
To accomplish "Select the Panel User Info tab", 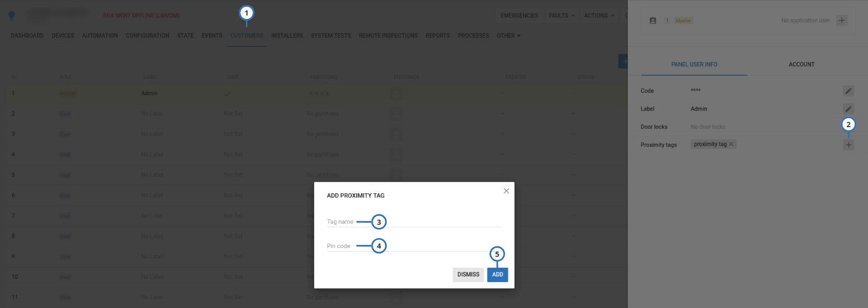I will tap(694, 65).
